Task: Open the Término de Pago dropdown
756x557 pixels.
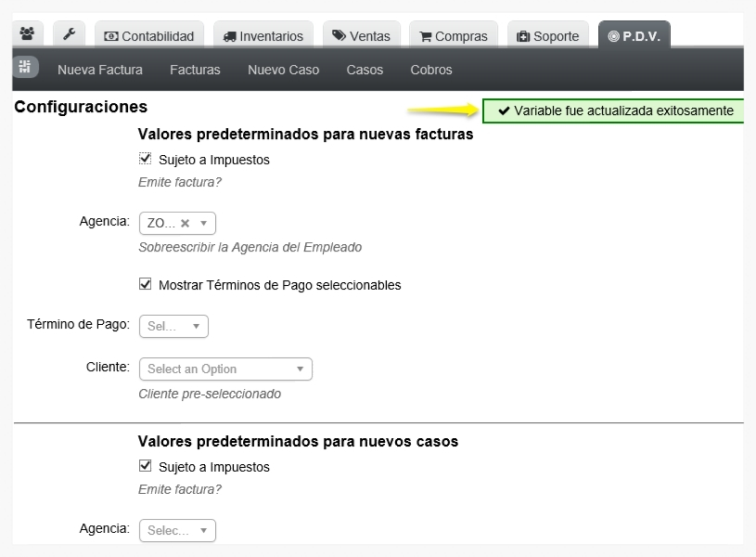Action: click(x=174, y=326)
